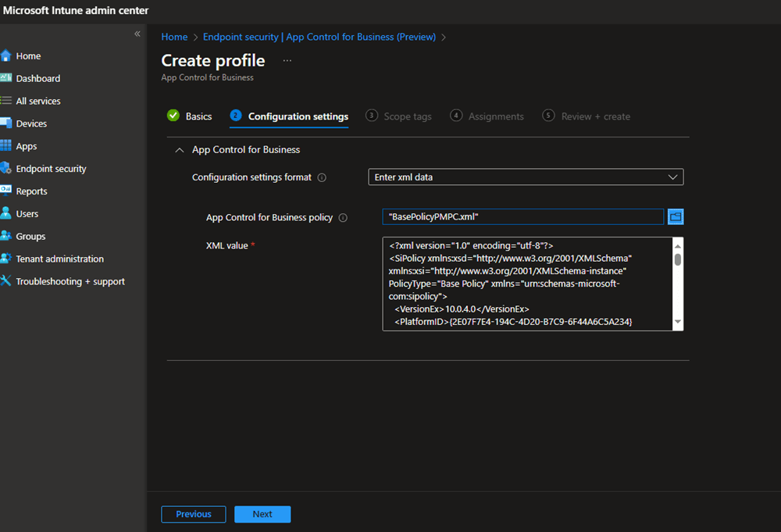Click the Home icon in sidebar

point(5,55)
